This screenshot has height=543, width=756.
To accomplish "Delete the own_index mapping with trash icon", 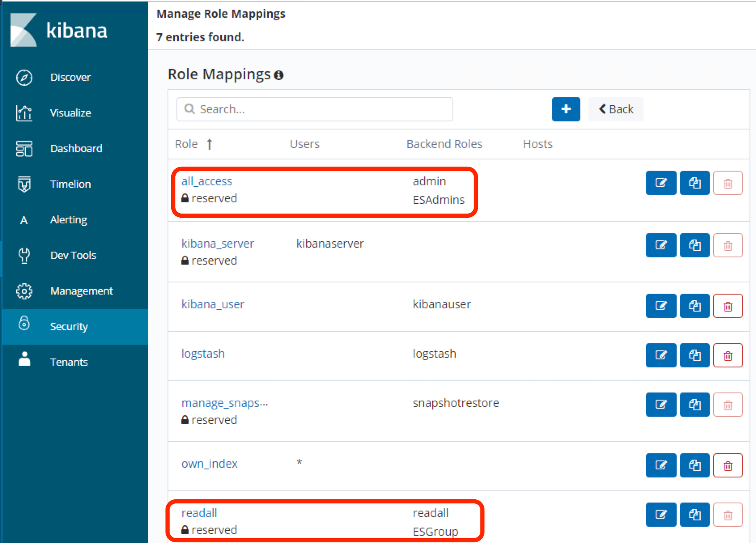I will pos(728,465).
